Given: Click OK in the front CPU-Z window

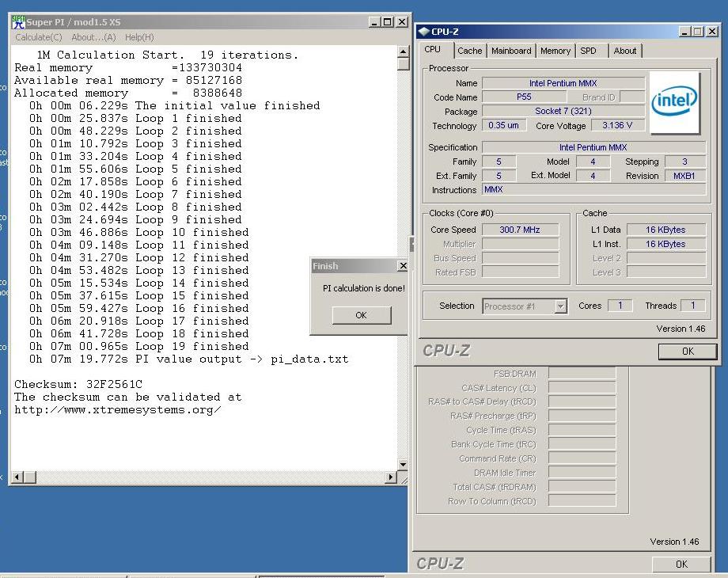Looking at the screenshot, I should pyautogui.click(x=688, y=352).
